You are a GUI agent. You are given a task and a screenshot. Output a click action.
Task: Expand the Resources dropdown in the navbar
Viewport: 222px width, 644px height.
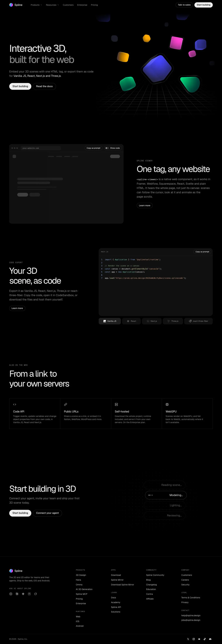pyautogui.click(x=53, y=5)
